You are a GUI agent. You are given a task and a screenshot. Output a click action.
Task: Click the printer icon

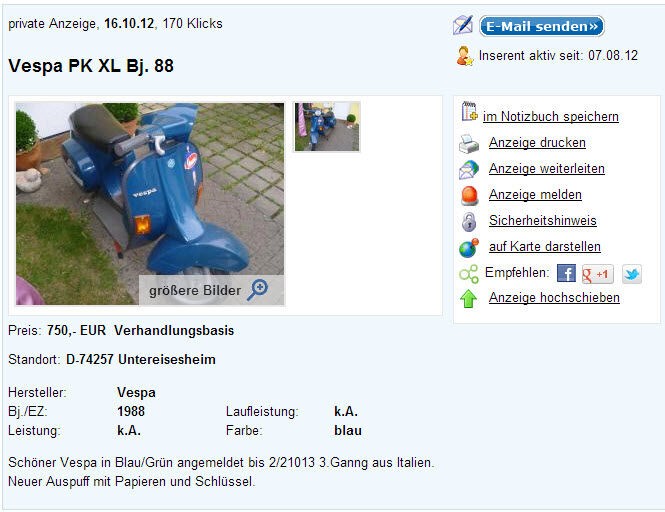469,143
